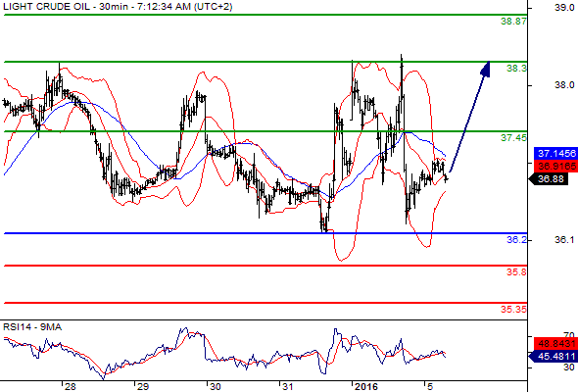Screen dimensions: 578x392
Task: Click the LIGHT CRUDE OIL chart title
Action: pos(118,7)
